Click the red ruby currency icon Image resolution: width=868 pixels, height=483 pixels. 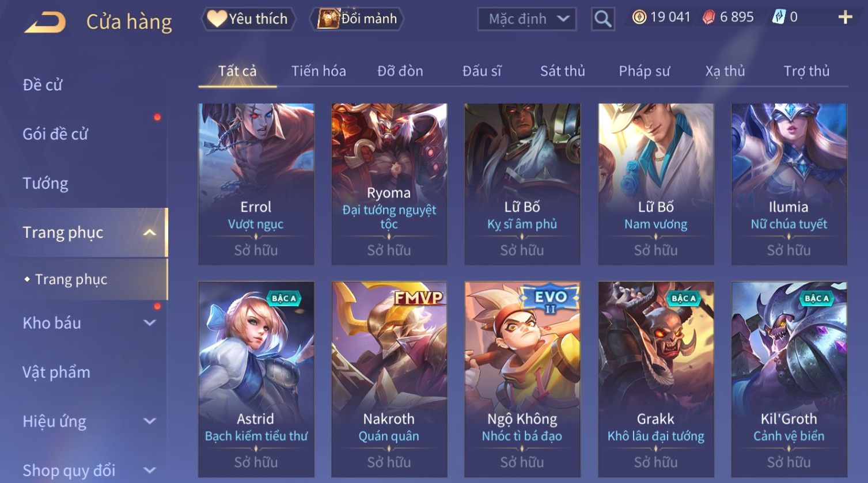[x=708, y=17]
